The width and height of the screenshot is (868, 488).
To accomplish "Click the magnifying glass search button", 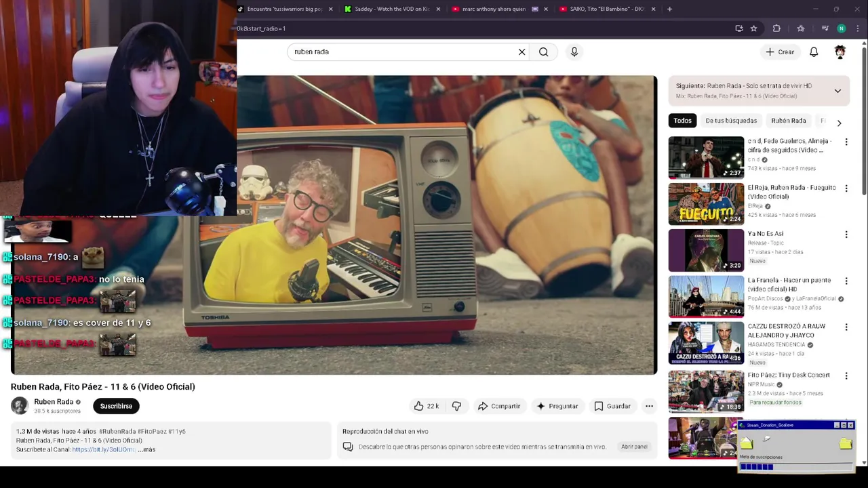I will (x=543, y=52).
